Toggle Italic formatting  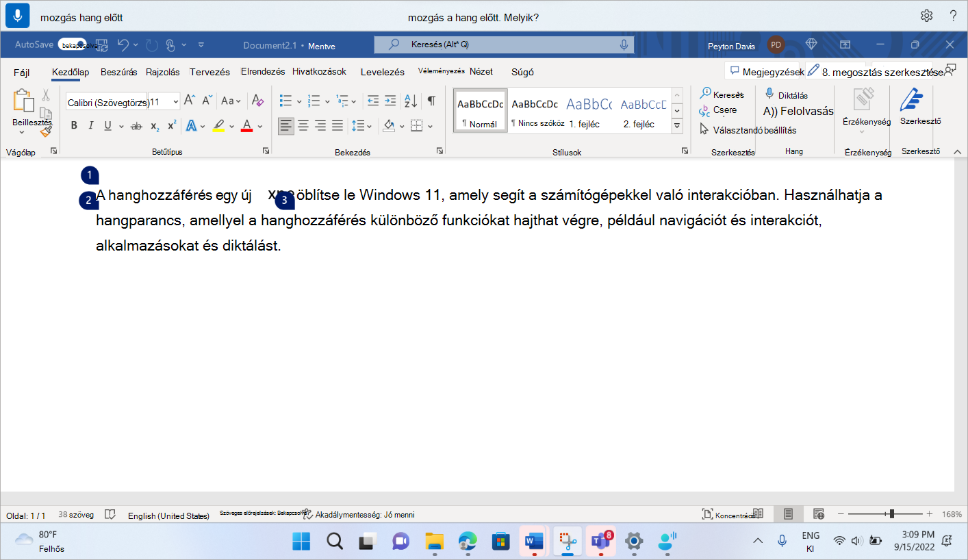point(90,126)
